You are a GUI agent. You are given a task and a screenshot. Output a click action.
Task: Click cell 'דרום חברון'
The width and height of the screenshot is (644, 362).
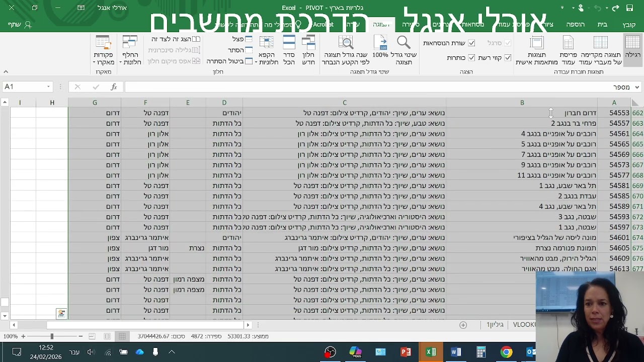522,113
